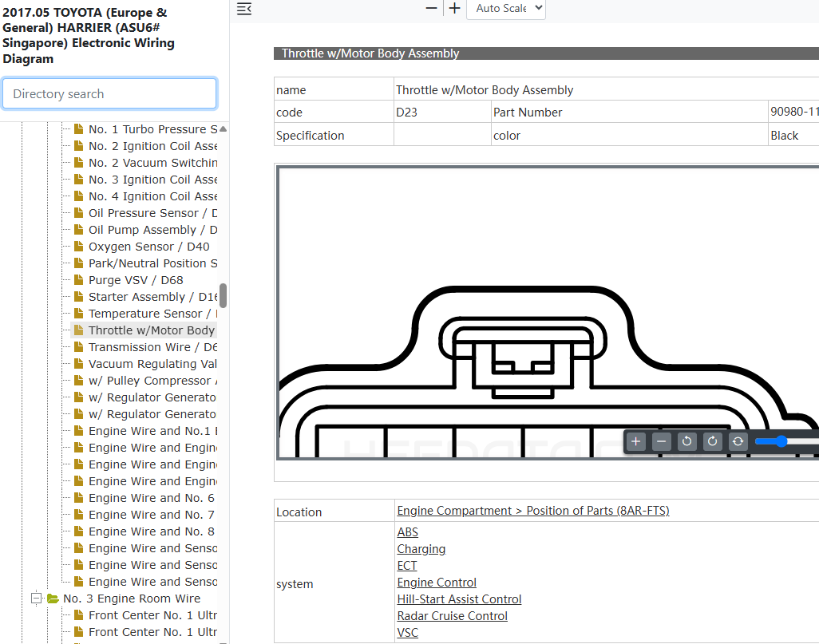819x644 pixels.
Task: Toggle the sidebar collapse icon
Action: point(244,8)
